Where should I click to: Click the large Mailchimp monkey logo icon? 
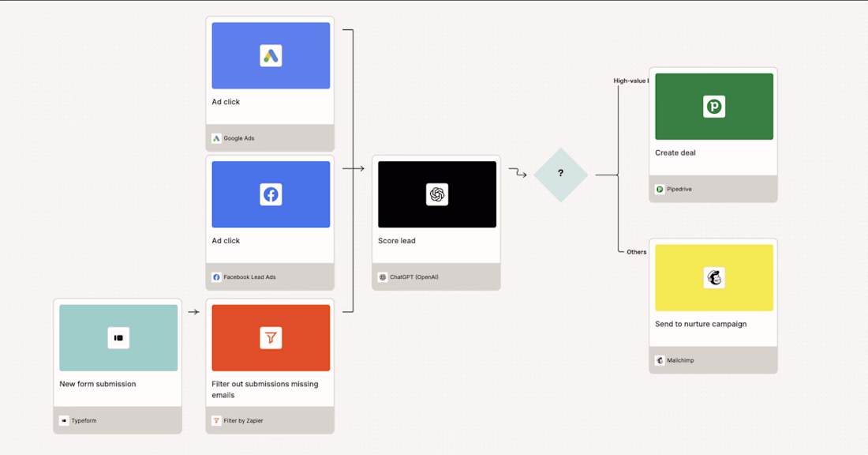(714, 277)
